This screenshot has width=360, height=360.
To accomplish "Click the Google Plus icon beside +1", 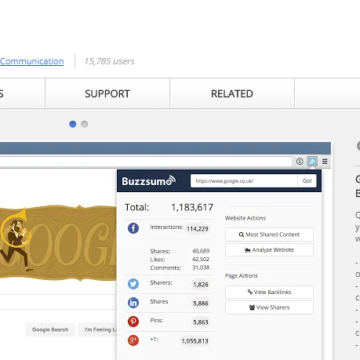I will 133,340.
